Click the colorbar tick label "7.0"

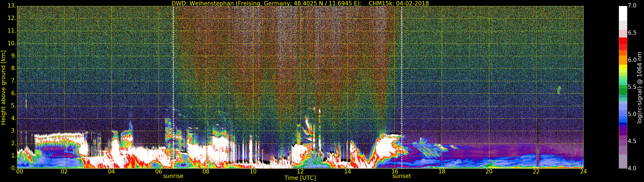pos(632,6)
